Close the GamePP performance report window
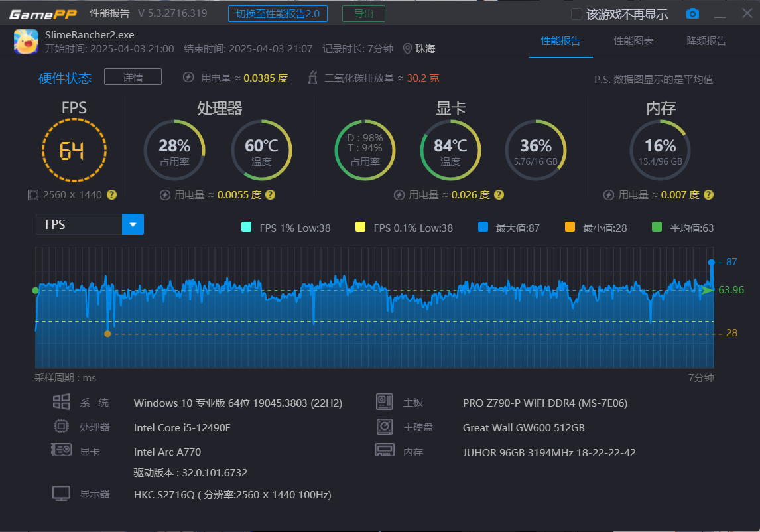The width and height of the screenshot is (760, 532). 747,13
